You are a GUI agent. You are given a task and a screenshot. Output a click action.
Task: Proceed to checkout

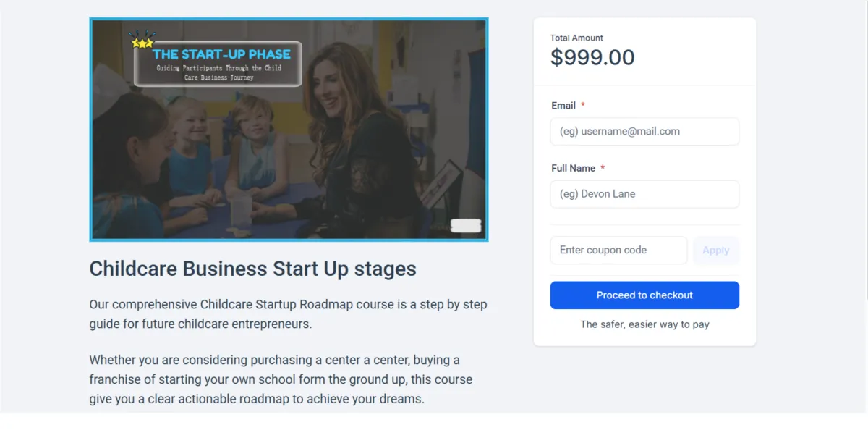pyautogui.click(x=644, y=295)
